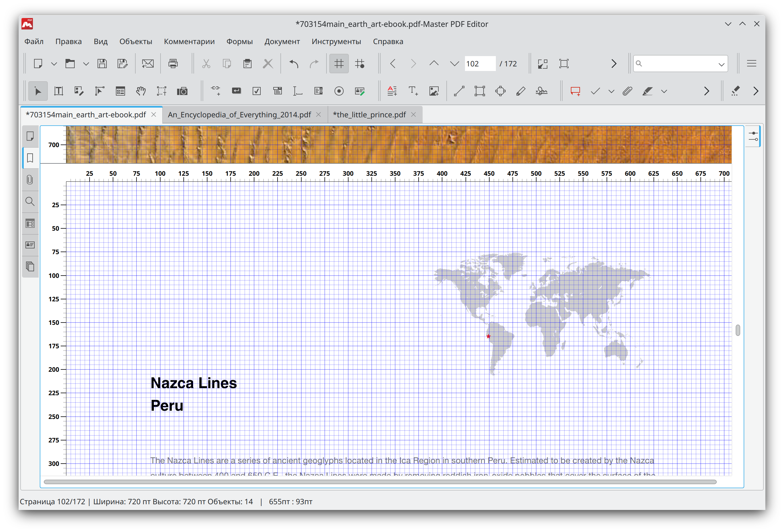The width and height of the screenshot is (784, 532).
Task: Open the Правка menu
Action: (x=68, y=41)
